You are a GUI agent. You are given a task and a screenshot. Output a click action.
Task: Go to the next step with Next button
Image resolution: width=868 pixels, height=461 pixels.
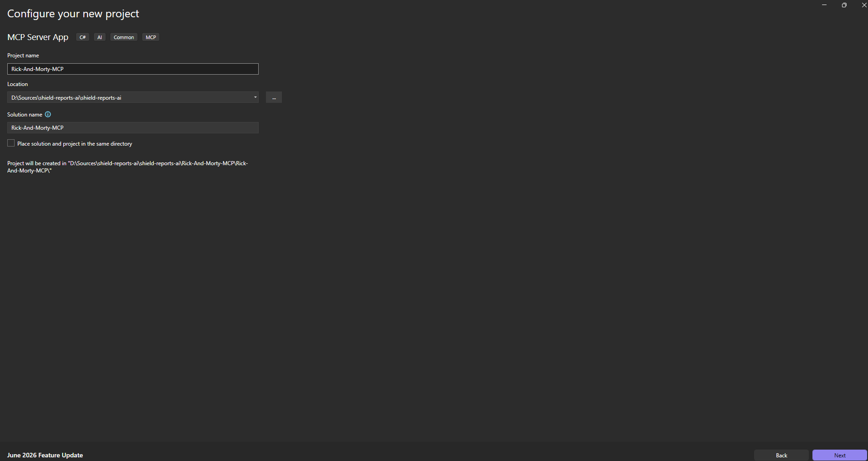[839, 455]
